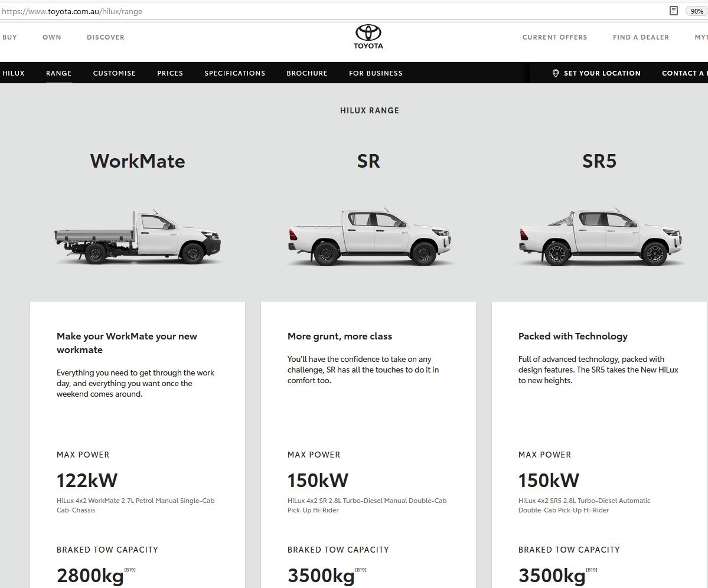Click the SR card 3500kg value
Screen dimensions: 708x588
point(321,576)
